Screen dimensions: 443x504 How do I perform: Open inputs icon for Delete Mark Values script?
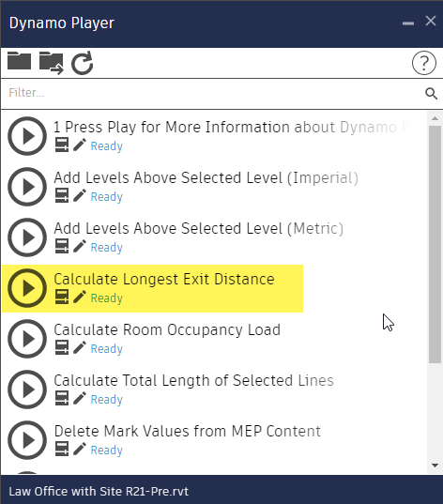pos(61,449)
